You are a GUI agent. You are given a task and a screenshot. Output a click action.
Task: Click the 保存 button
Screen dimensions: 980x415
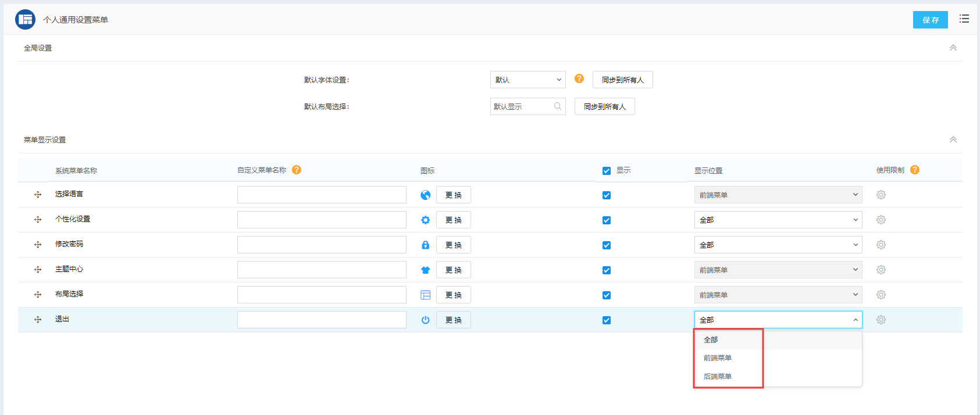(x=930, y=20)
